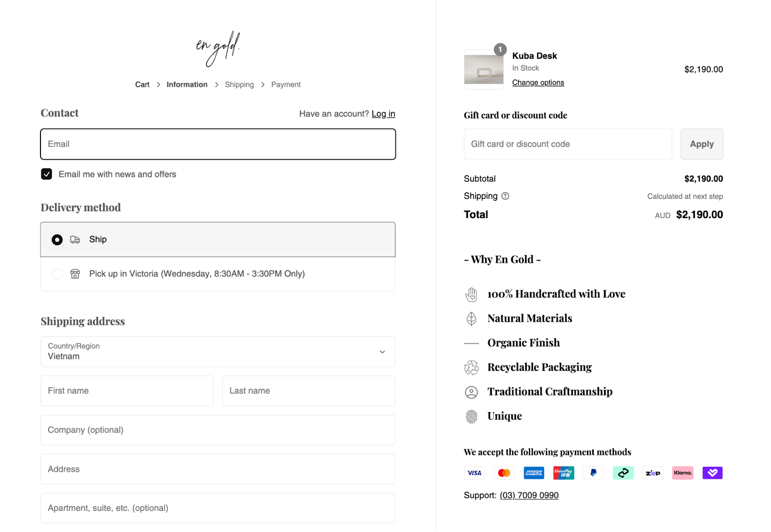Click the Shipping help question icon
Screen dimensions: 771x532
tap(505, 196)
